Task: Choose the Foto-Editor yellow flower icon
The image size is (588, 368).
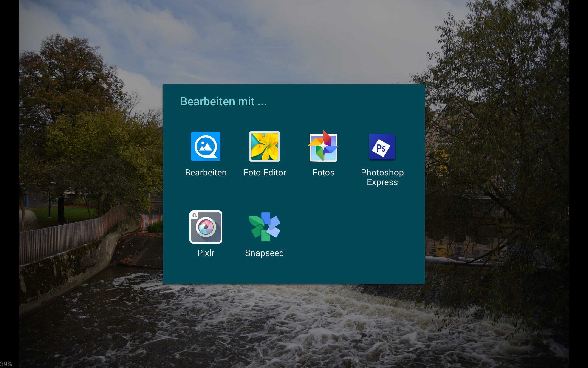Action: (264, 146)
